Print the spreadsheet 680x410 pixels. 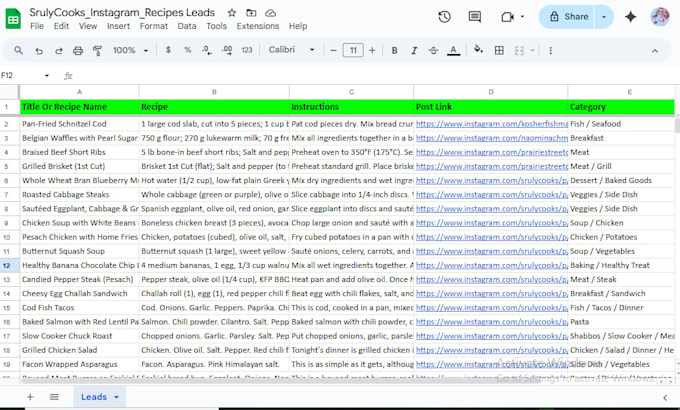pyautogui.click(x=78, y=51)
